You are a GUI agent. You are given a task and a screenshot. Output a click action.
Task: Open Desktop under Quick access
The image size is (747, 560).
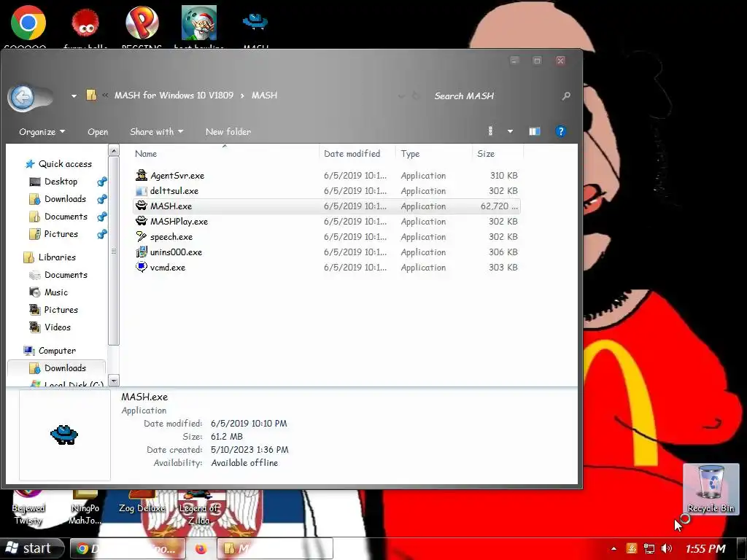(61, 182)
